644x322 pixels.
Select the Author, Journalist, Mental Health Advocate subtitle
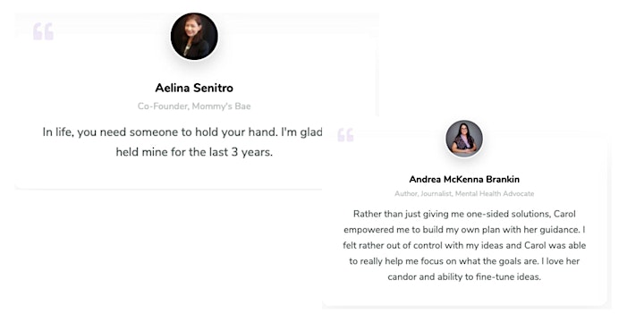[464, 193]
